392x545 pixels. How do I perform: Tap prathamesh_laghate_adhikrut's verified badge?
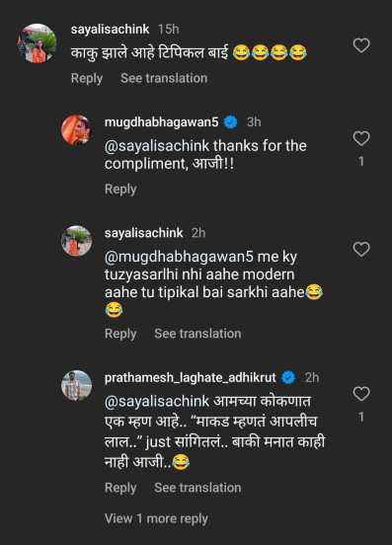click(x=288, y=377)
